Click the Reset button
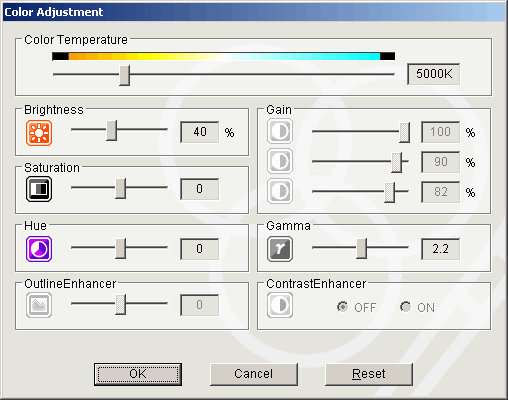508x400 pixels. pos(369,374)
